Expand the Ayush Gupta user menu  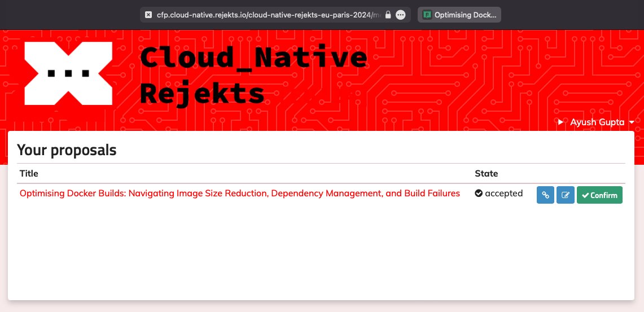[602, 122]
